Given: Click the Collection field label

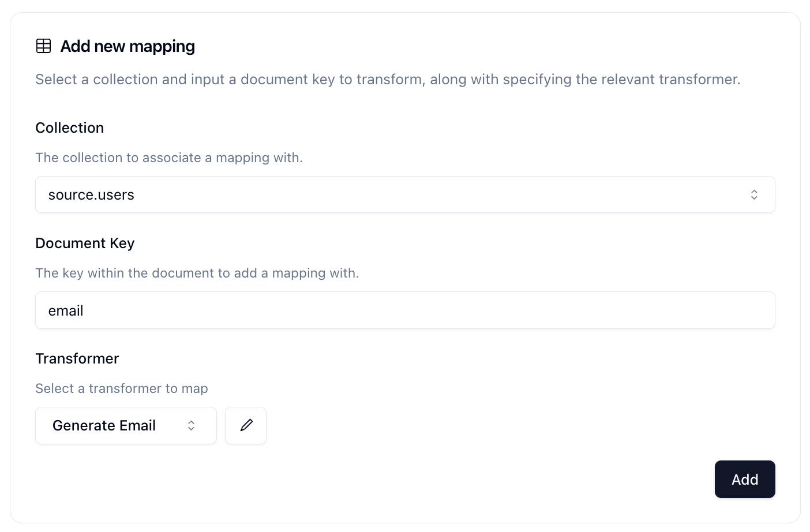Looking at the screenshot, I should click(x=70, y=128).
